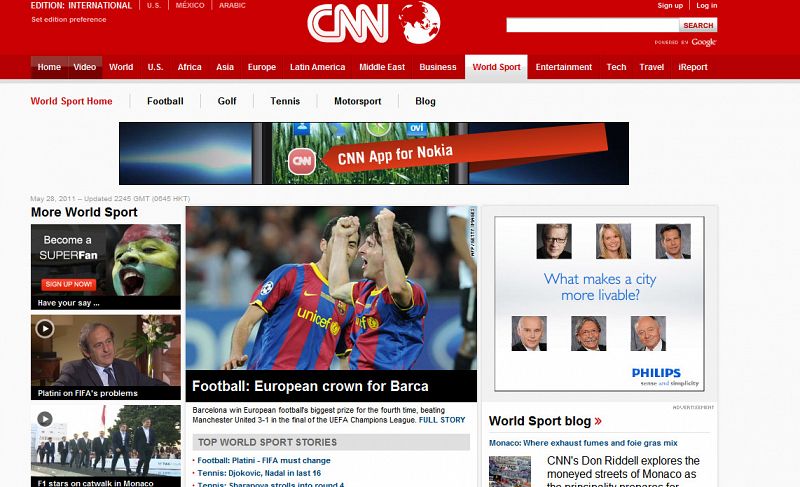Open the Golf subsection
This screenshot has width=800, height=487.
(x=227, y=101)
